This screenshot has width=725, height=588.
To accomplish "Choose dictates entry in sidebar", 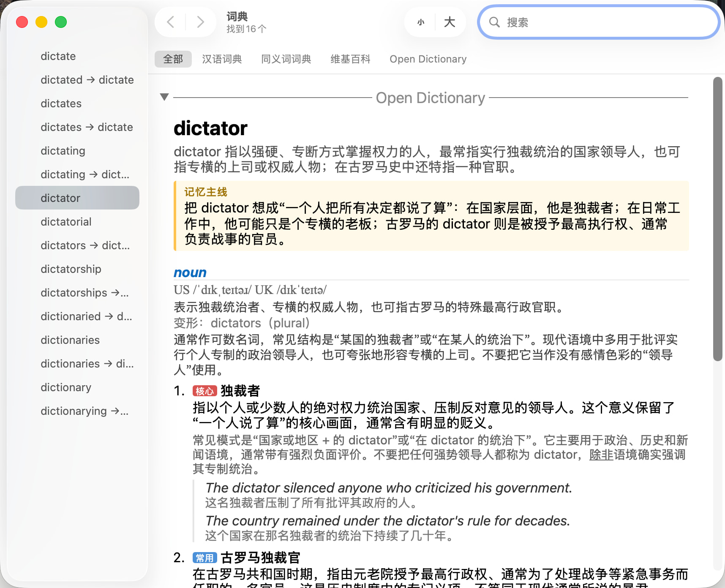I will [77, 103].
